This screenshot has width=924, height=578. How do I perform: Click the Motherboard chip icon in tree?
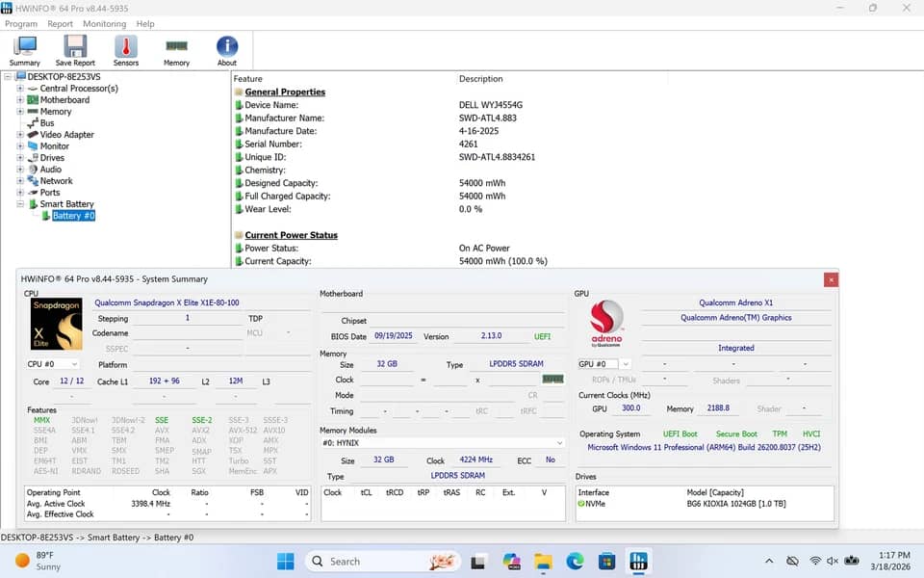(33, 99)
